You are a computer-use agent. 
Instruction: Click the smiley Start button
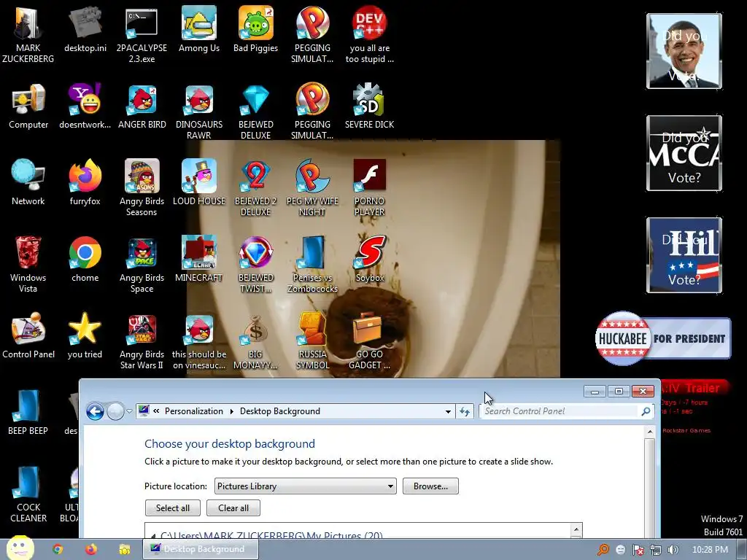[x=20, y=548]
